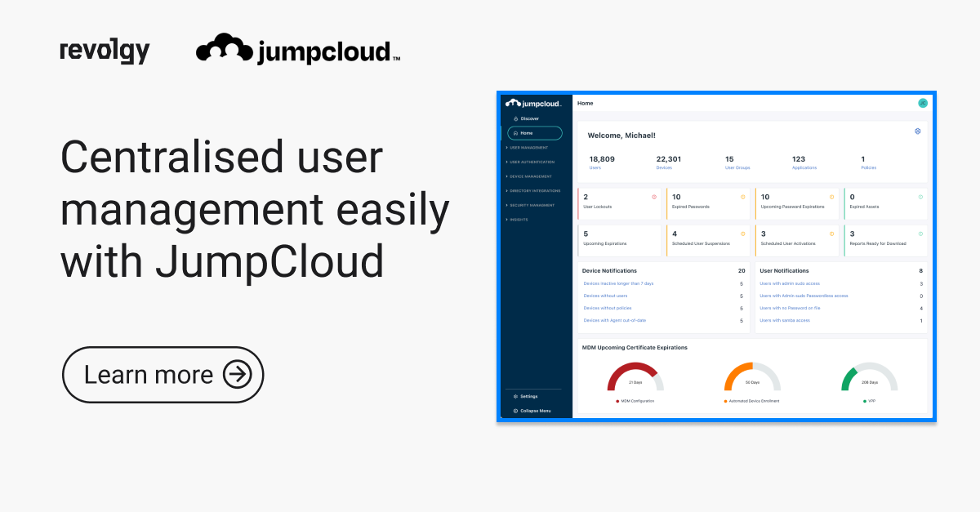Screen dimensions: 980x512
Task: Open the Expired Passwords card
Action: coord(708,203)
